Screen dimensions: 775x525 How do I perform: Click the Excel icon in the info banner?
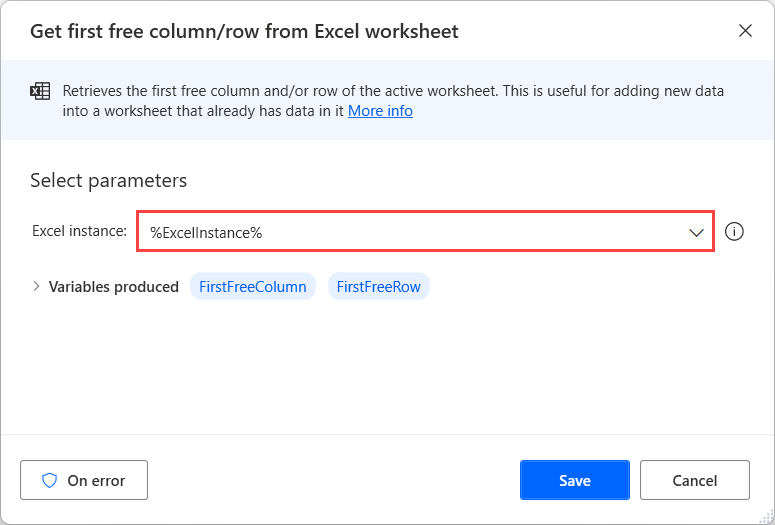(x=40, y=92)
